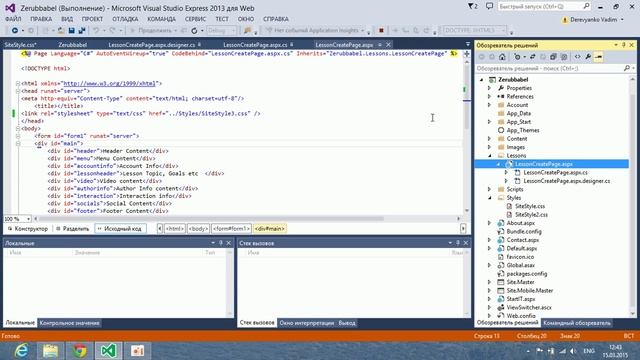The width and height of the screenshot is (640, 360).
Task: Click the feedback speech bubble icon
Action: coord(489,6)
